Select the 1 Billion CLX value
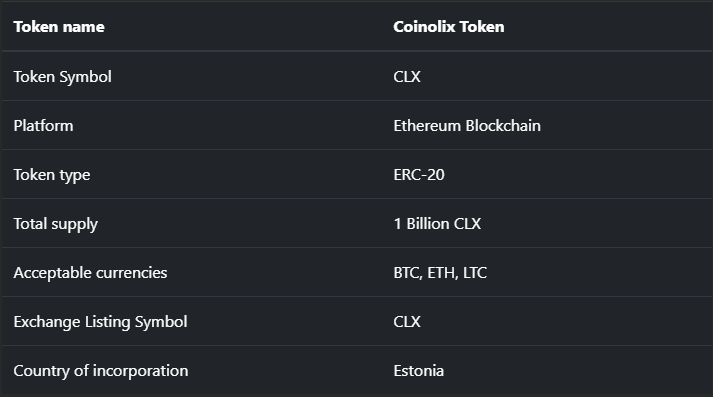 pos(437,224)
